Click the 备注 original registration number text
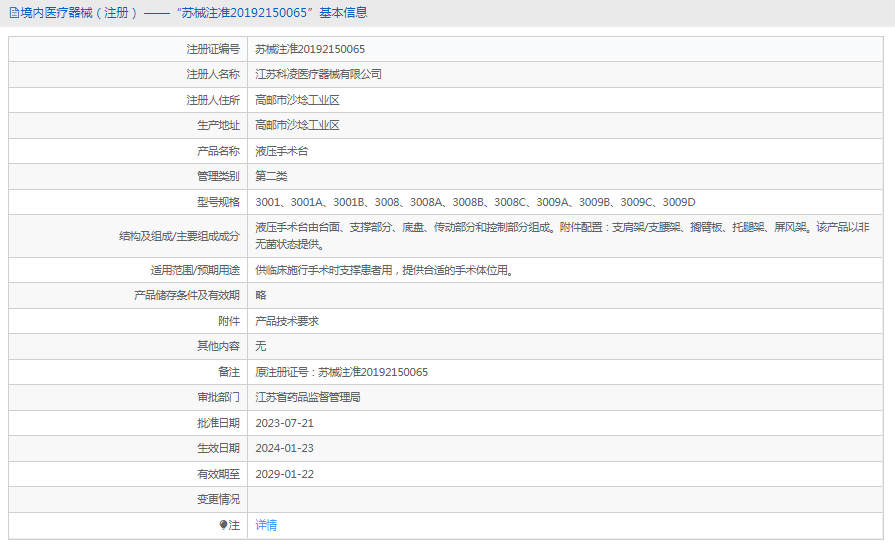Screen dimensions: 895x544 [341, 372]
